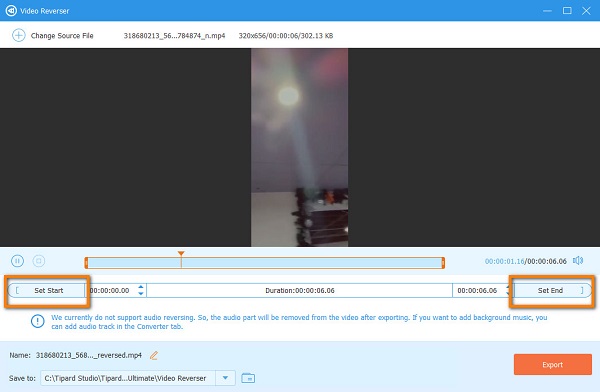This screenshot has height=392, width=600.
Task: Open the output folder icon
Action: point(248,378)
